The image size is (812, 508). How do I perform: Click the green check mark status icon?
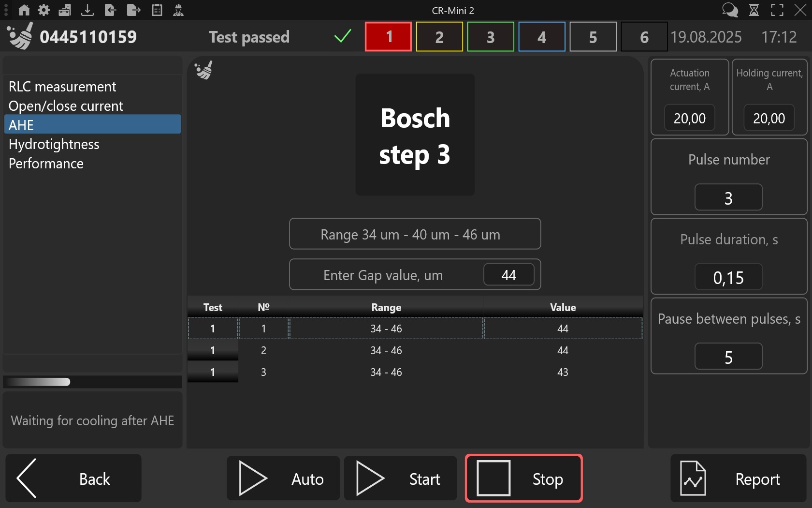[x=343, y=36]
